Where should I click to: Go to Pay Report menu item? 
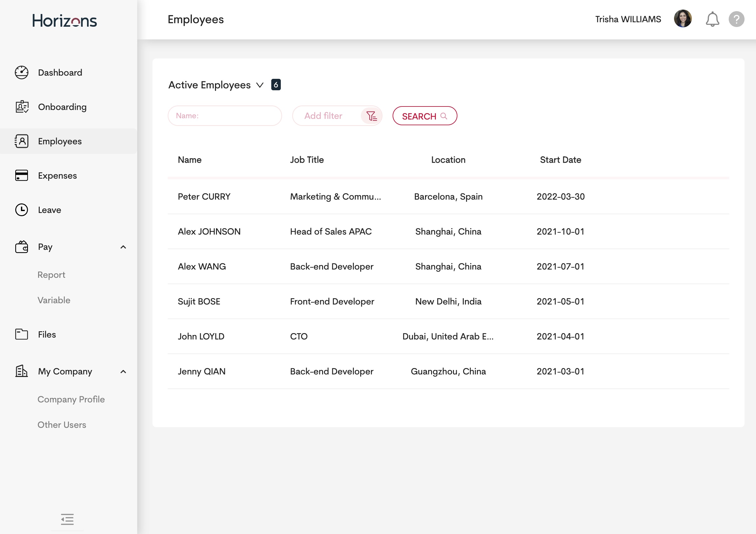pos(51,275)
